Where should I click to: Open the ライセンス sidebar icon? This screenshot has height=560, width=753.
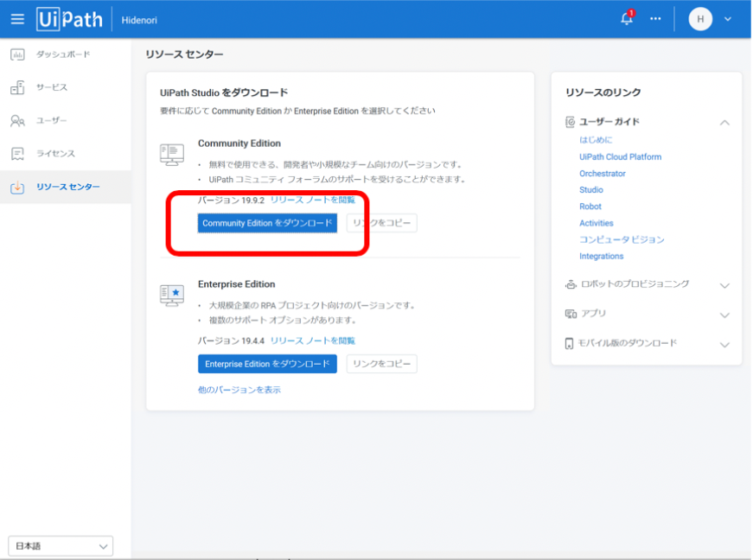pyautogui.click(x=17, y=154)
